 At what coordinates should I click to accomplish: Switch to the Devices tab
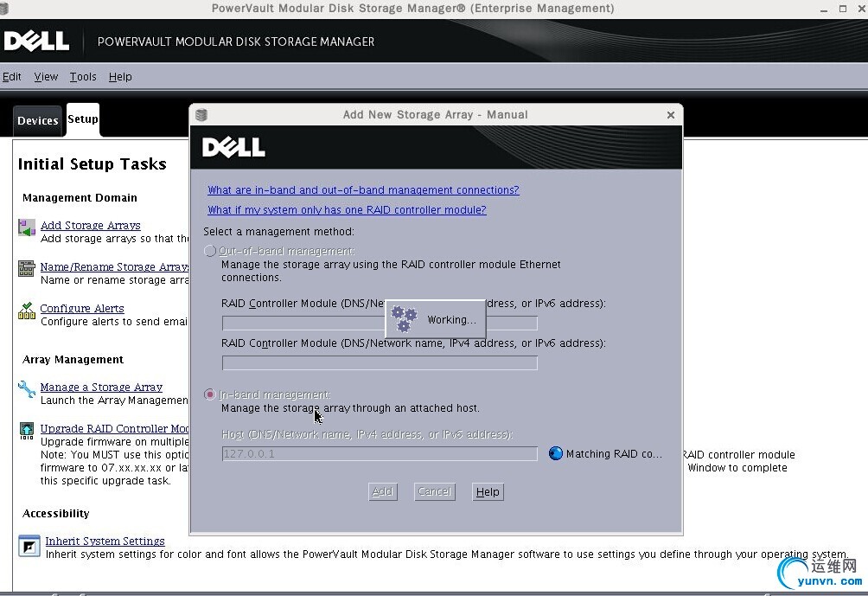click(x=38, y=120)
